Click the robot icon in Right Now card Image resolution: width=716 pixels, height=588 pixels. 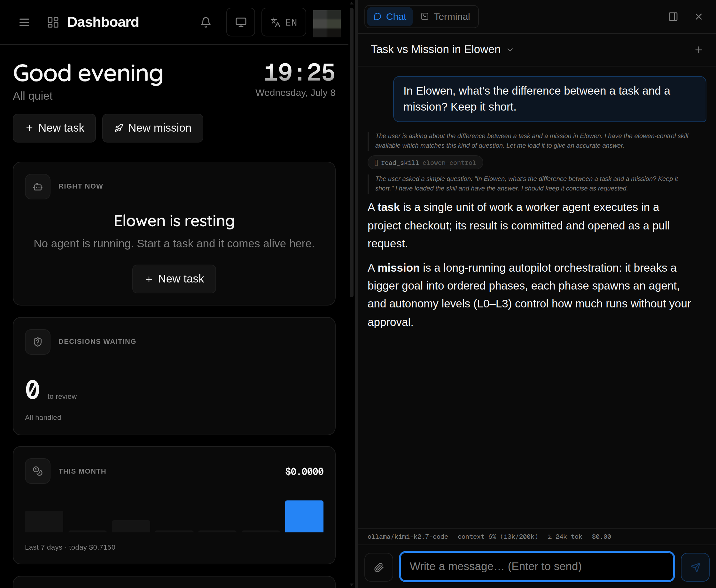(x=38, y=187)
